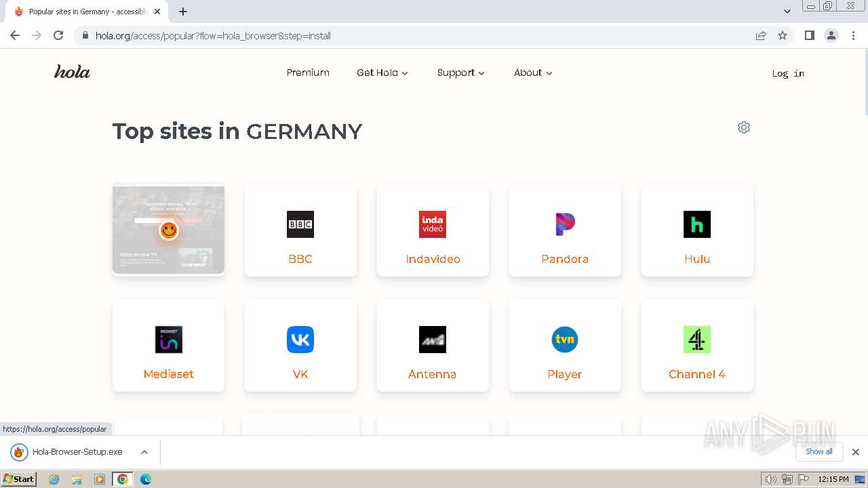This screenshot has width=868, height=488.
Task: Toggle the browser side panel icon
Action: (809, 35)
